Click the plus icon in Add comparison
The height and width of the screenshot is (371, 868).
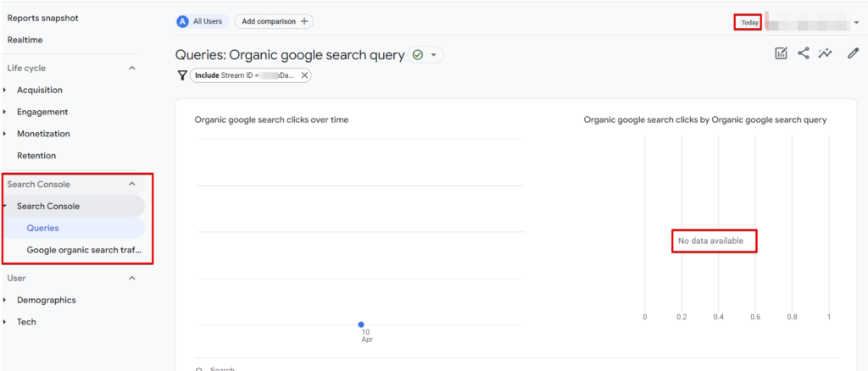click(304, 21)
